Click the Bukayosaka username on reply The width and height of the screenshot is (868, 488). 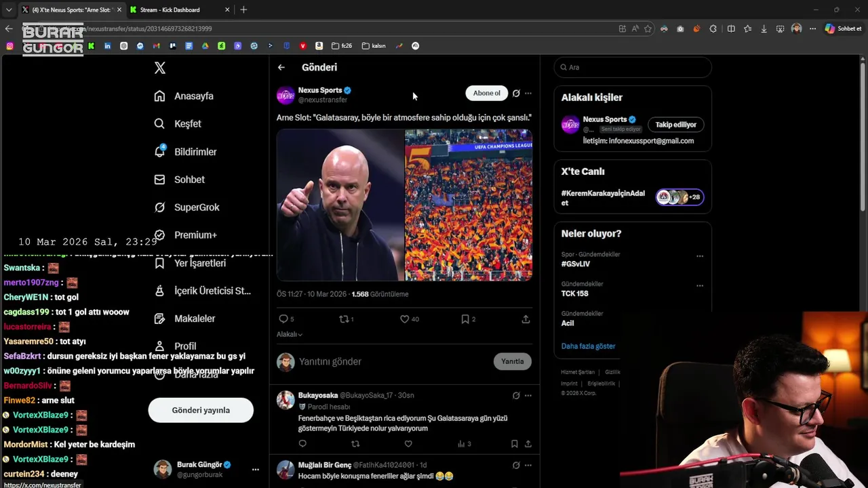coord(318,395)
